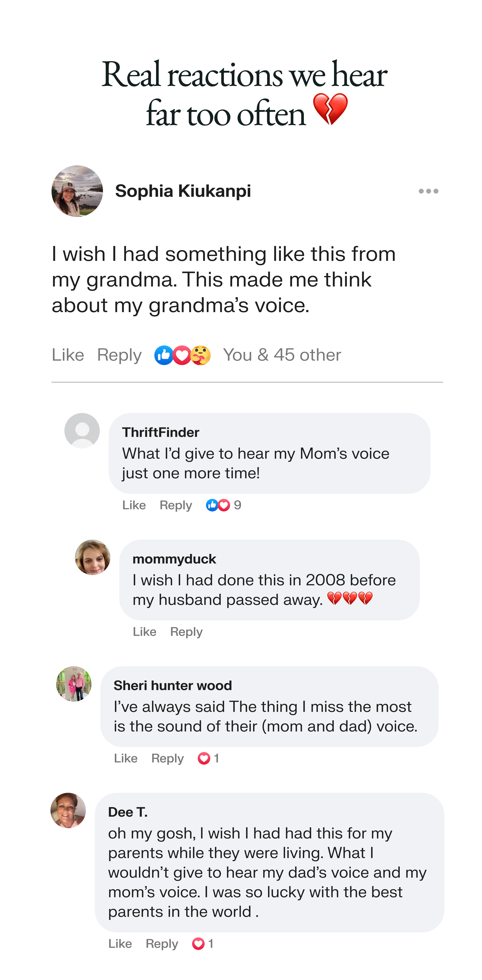Like ThriftFinder's comment
Image resolution: width=482 pixels, height=980 pixels.
click(134, 505)
